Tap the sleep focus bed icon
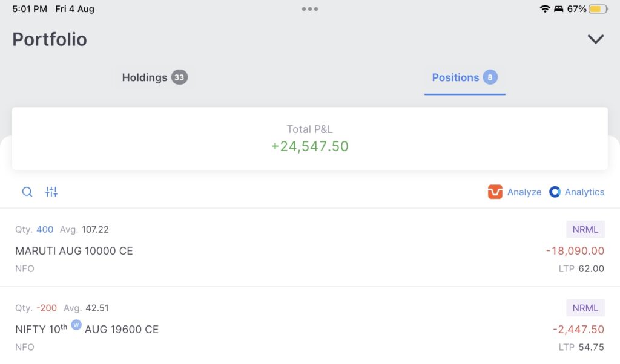620x364 pixels. [559, 9]
